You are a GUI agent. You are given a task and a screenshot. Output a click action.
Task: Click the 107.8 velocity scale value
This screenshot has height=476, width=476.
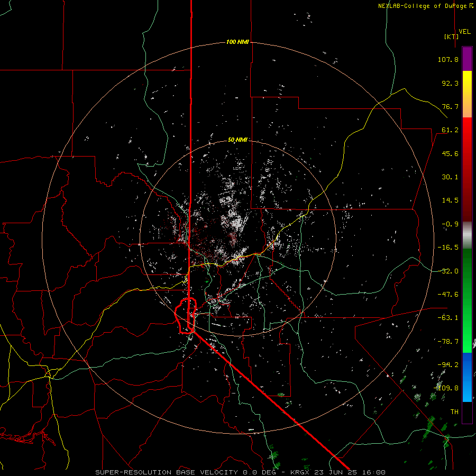coord(448,59)
